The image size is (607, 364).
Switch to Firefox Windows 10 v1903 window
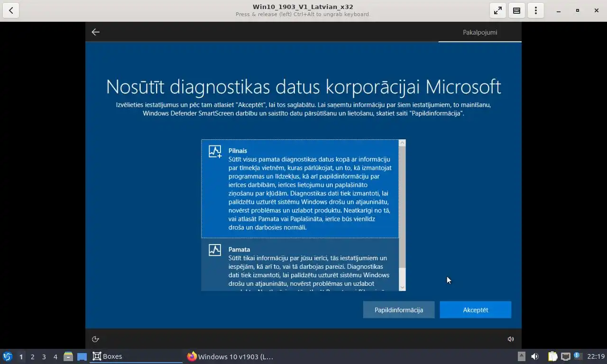coord(231,356)
